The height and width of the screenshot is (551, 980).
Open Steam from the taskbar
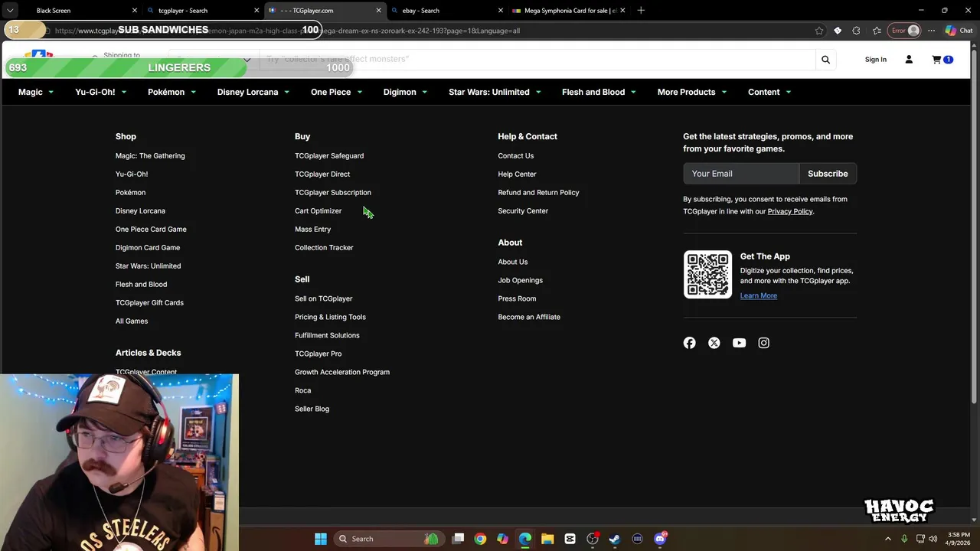(x=615, y=539)
